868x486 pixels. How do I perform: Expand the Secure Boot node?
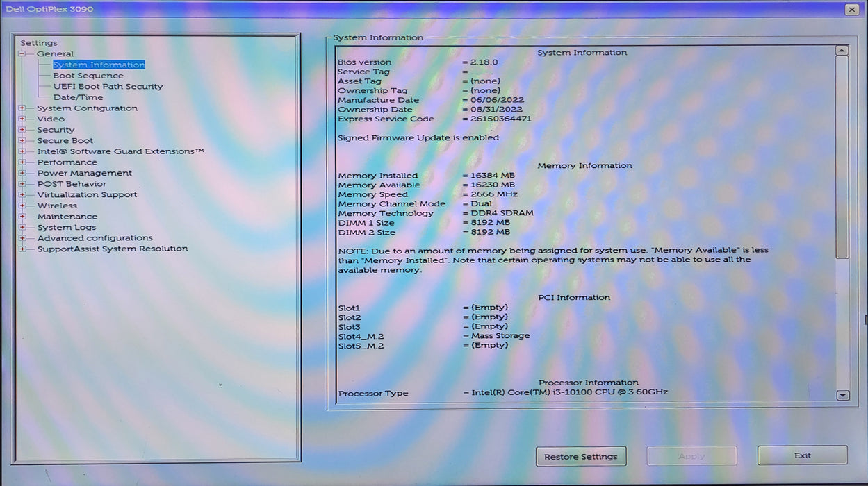click(x=22, y=141)
